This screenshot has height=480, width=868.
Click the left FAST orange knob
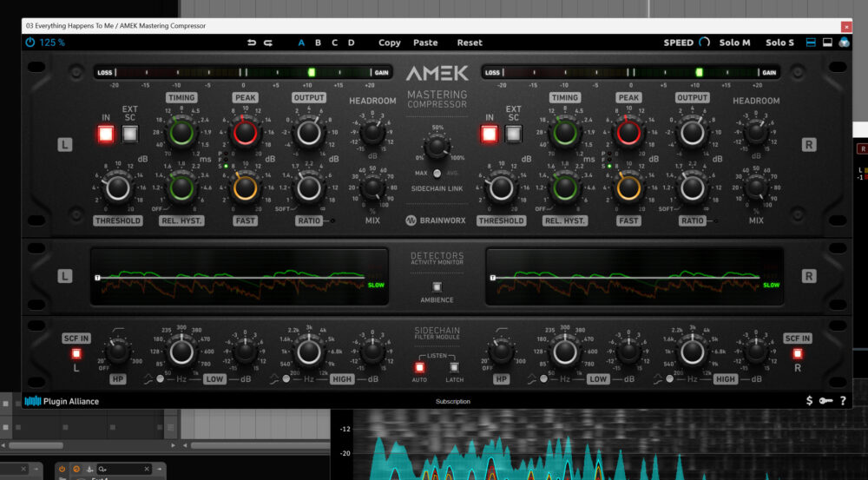coord(245,188)
